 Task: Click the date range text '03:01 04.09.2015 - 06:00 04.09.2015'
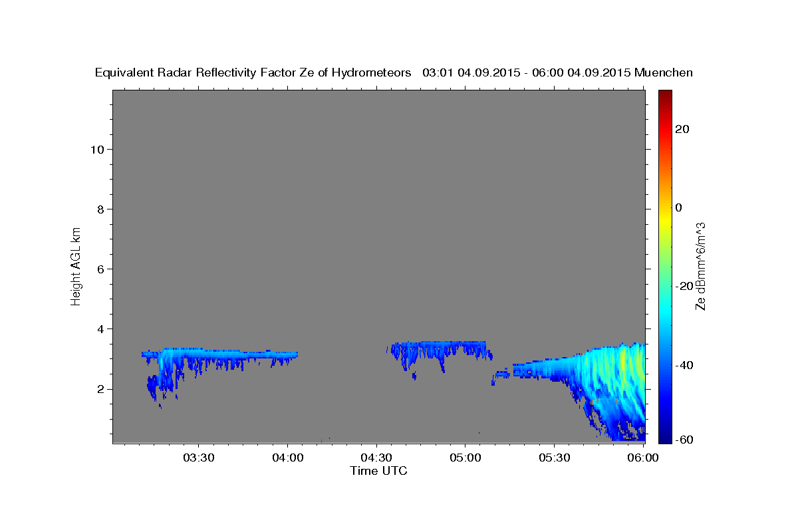click(526, 72)
